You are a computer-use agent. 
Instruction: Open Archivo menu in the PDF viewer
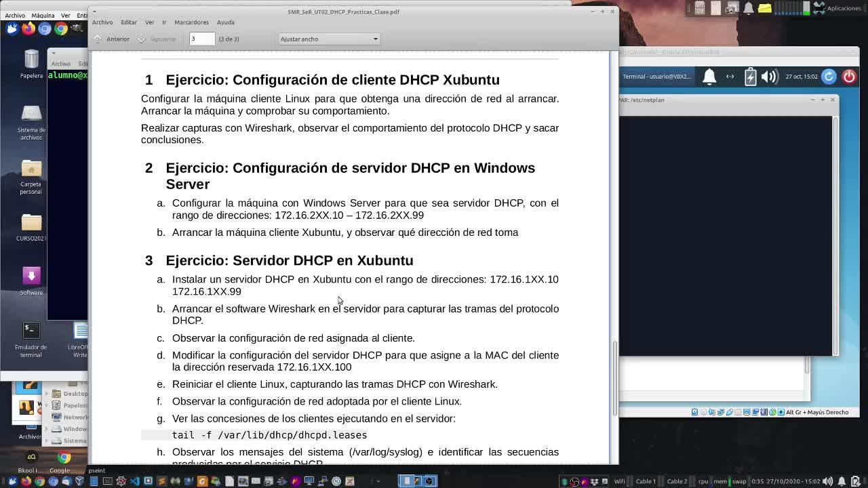[102, 22]
